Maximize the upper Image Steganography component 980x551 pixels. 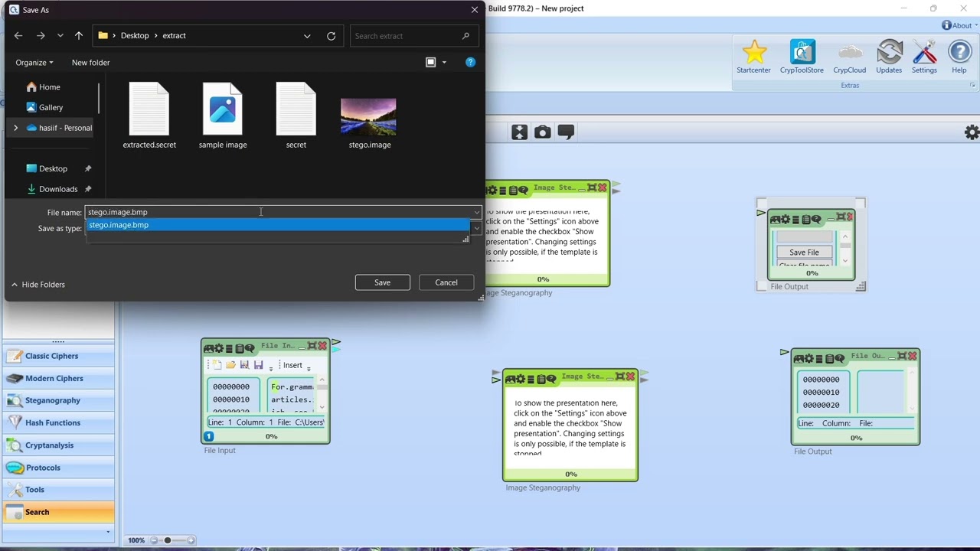(592, 187)
